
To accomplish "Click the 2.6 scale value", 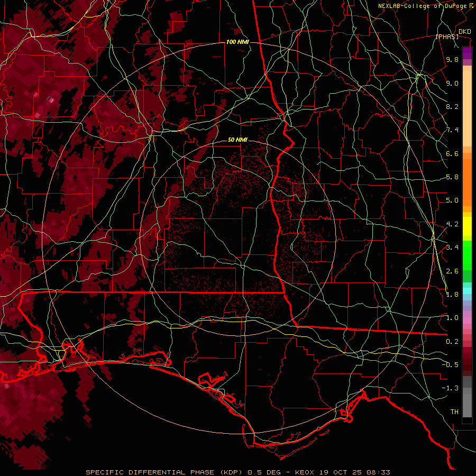I will pos(452,271).
